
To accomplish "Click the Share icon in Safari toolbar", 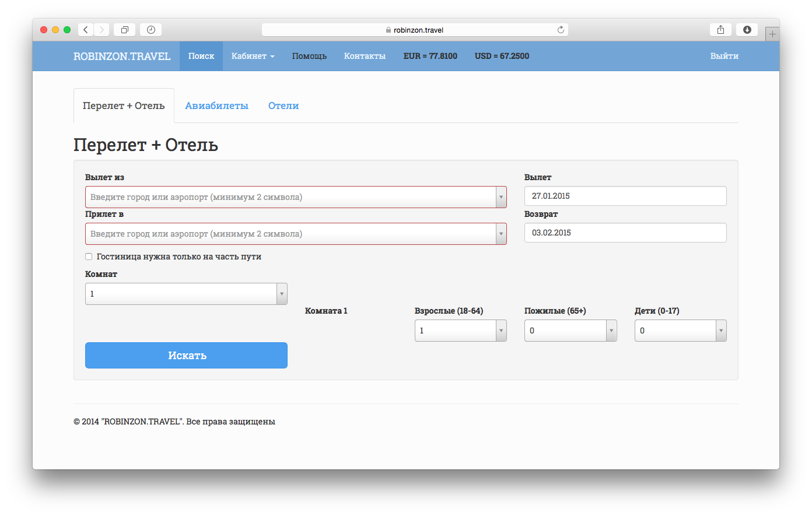I will tap(720, 30).
